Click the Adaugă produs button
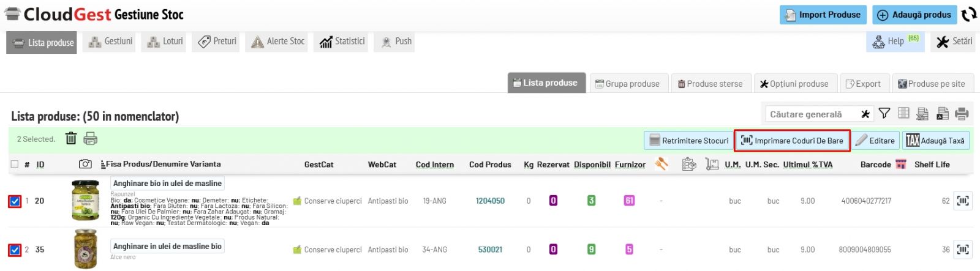This screenshot has width=980, height=271. pos(914,15)
